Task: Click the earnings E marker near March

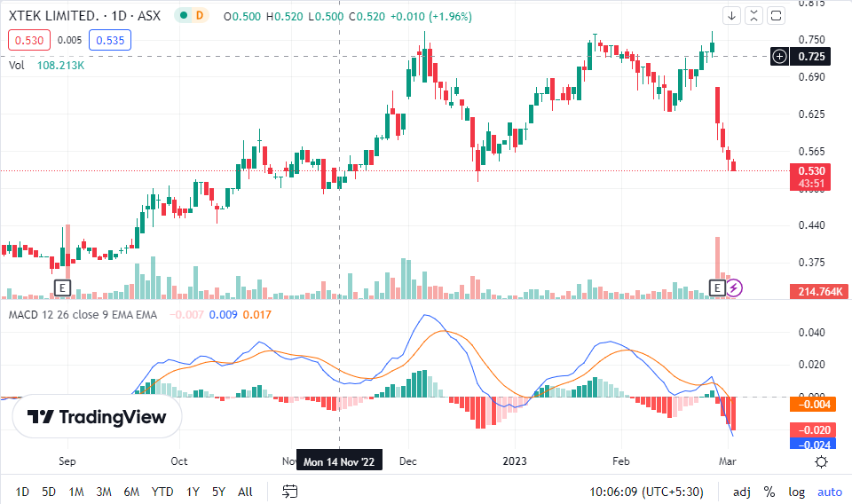Action: point(718,287)
